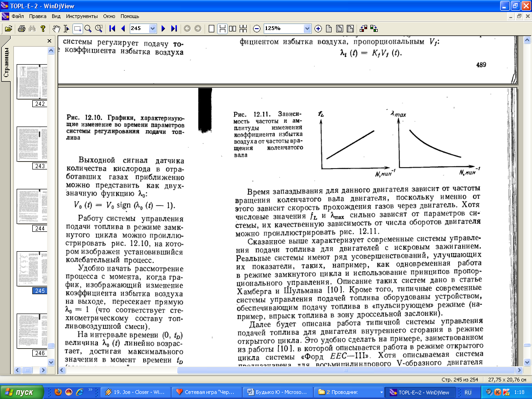Click the Forward navigation arrow
The width and height of the screenshot is (532, 399).
tap(198, 29)
